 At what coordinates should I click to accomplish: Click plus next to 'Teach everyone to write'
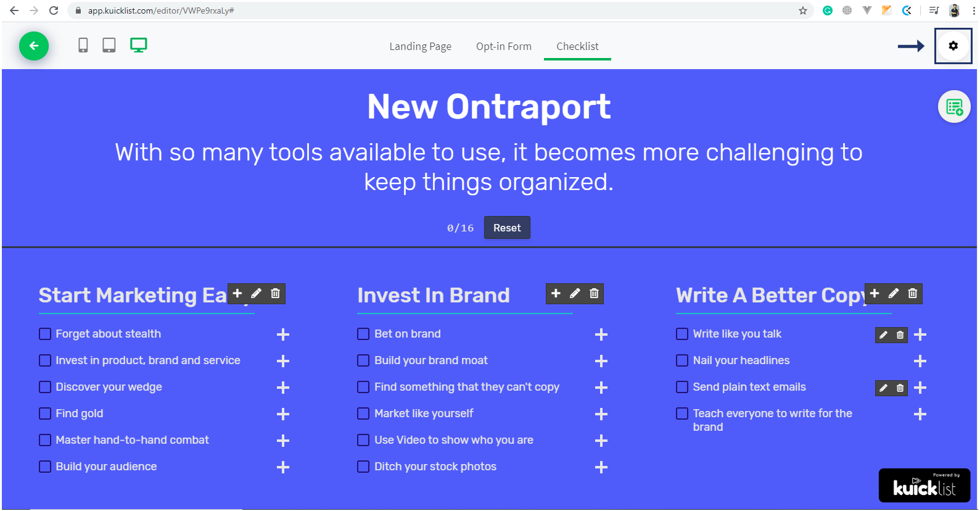tap(920, 414)
